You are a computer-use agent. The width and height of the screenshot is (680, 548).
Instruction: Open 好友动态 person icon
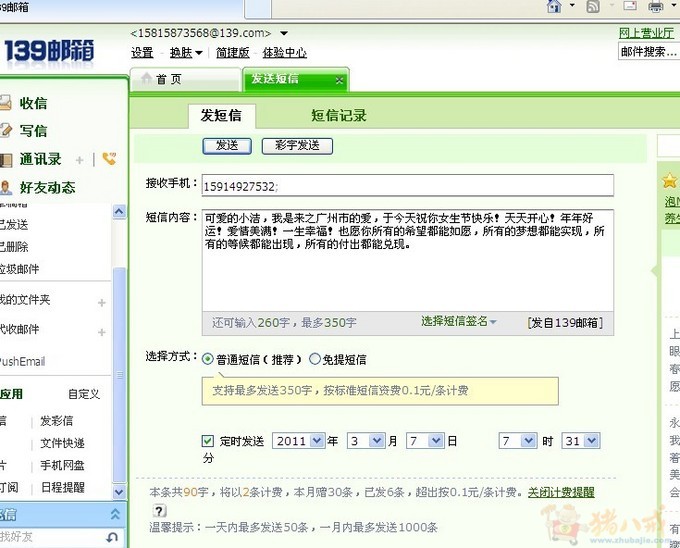coord(6,187)
